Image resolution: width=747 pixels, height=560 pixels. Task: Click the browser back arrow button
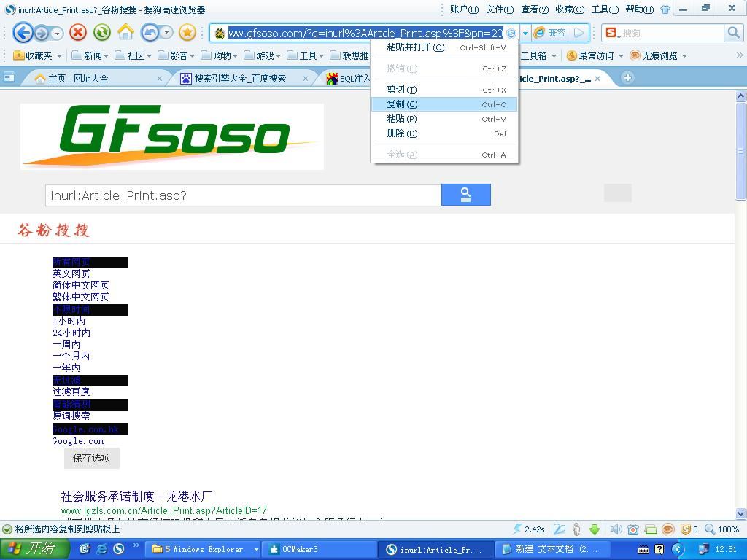pos(22,33)
